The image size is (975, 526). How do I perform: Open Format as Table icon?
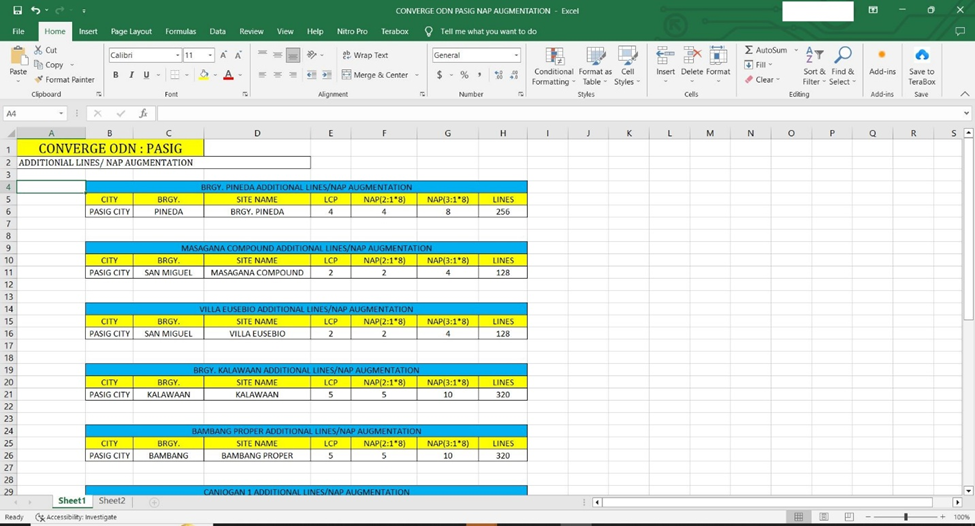(x=596, y=56)
